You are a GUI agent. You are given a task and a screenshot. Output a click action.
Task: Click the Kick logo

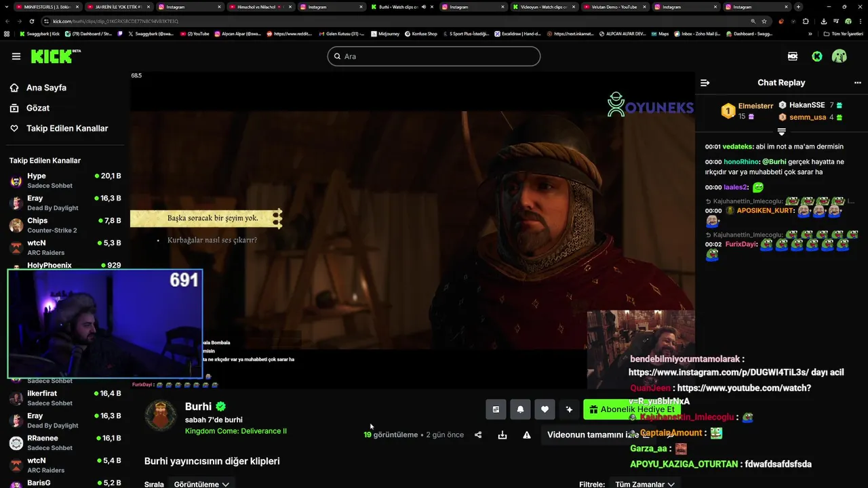point(56,56)
